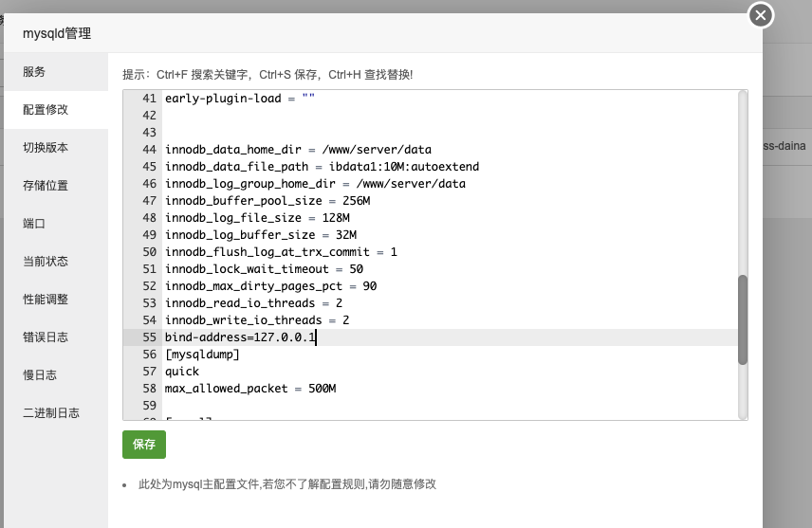Click the max_allowed_packet = 500M line
The height and width of the screenshot is (528, 812).
(250, 389)
